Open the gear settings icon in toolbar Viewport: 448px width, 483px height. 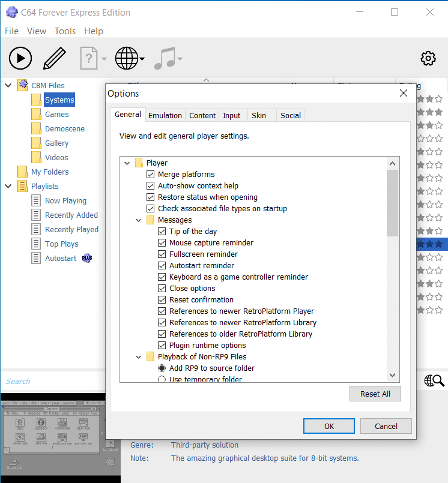pos(428,58)
